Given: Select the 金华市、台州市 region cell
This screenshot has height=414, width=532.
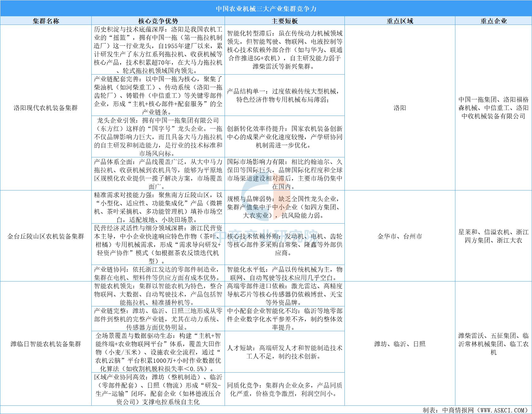Looking at the screenshot, I should [400, 236].
